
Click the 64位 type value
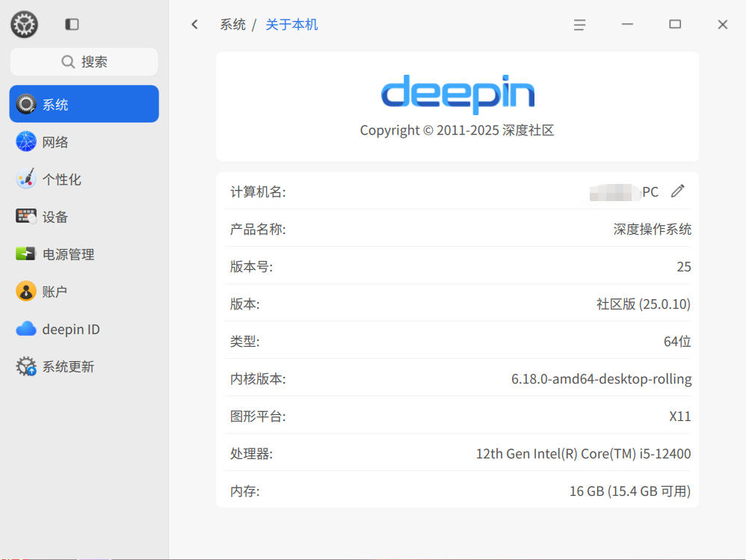(x=677, y=341)
